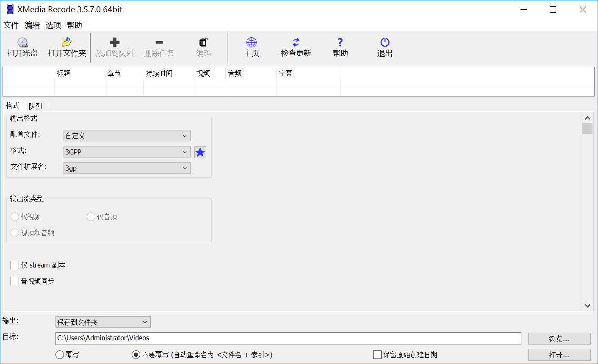This screenshot has width=598, height=364.
Task: Tick the 保留原始创建日期 checkbox
Action: (377, 355)
